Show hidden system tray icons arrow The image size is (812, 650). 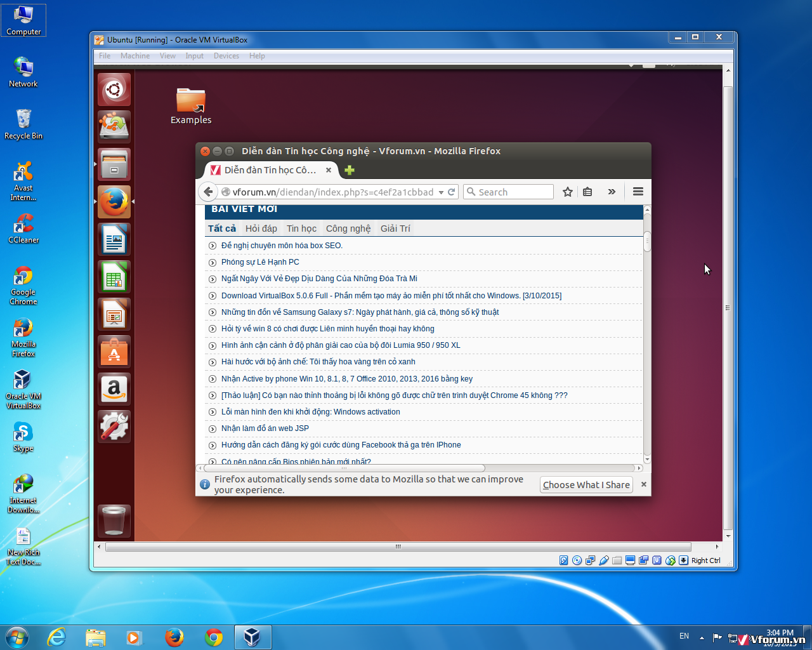[702, 637]
